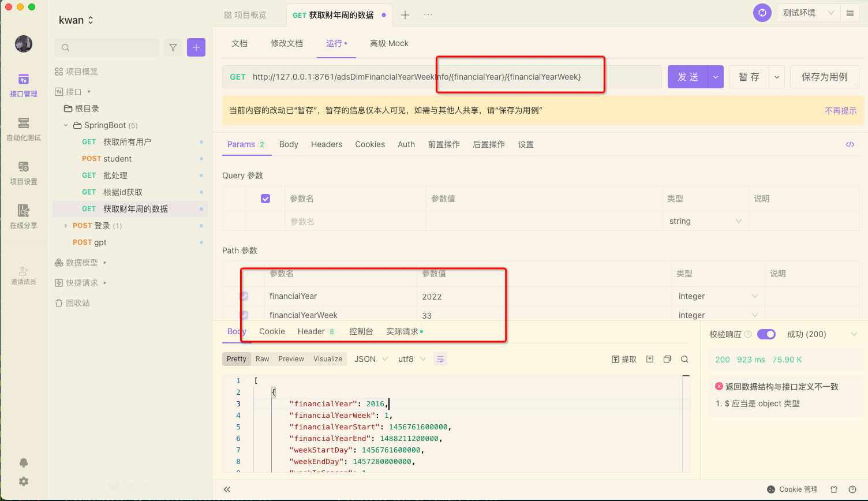This screenshot has height=501, width=868.
Task: Open the help question mark icon
Action: [852, 489]
